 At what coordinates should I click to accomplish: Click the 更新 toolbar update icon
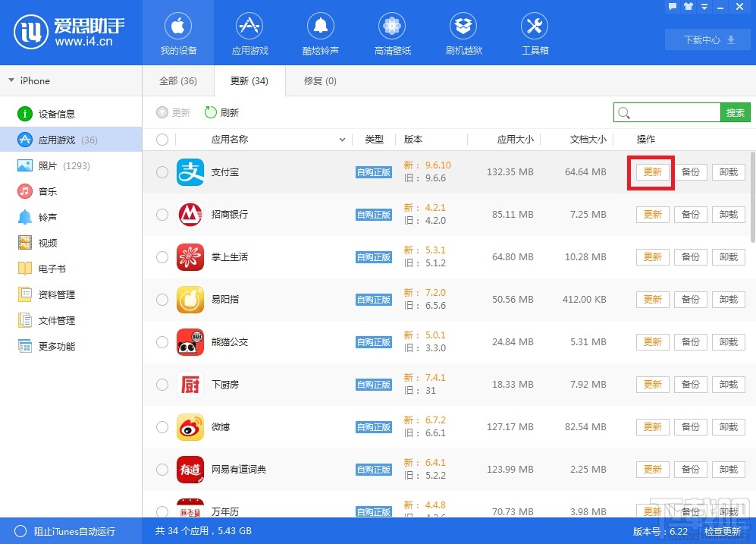[162, 112]
